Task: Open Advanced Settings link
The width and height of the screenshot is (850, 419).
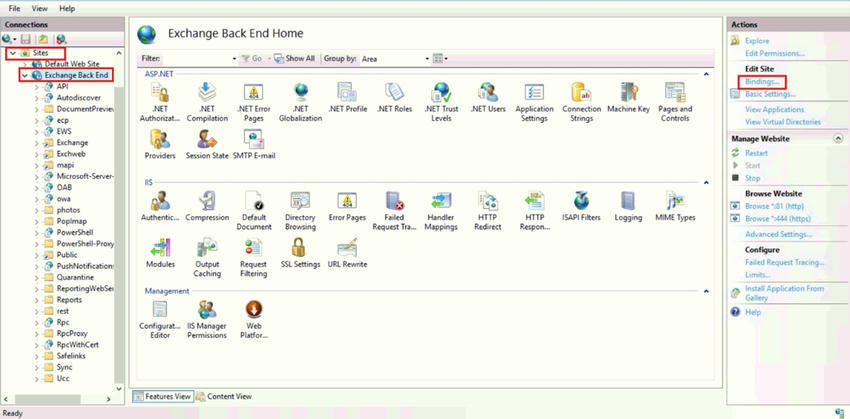Action: tap(778, 235)
